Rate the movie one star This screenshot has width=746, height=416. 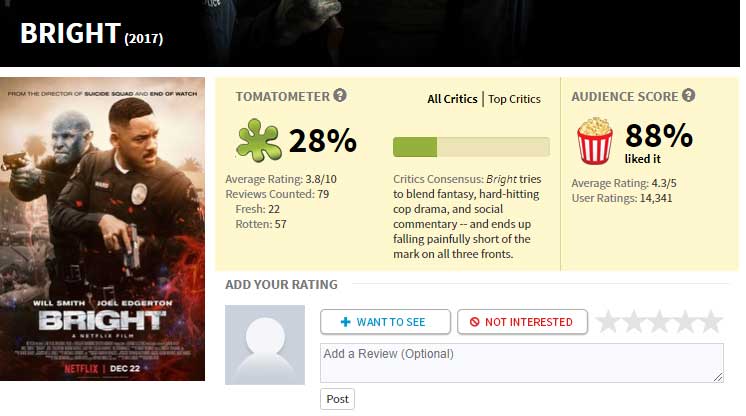coord(608,321)
